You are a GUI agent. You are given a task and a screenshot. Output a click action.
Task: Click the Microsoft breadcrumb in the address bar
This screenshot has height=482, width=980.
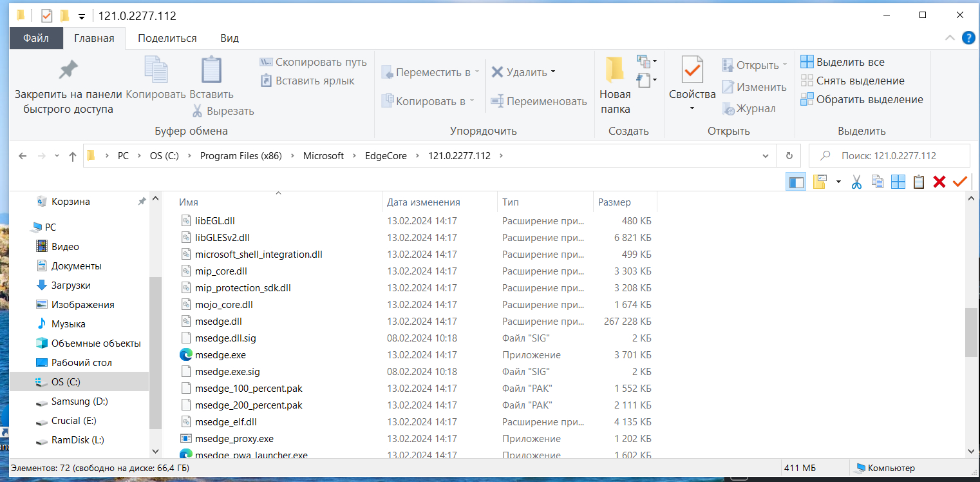point(324,156)
